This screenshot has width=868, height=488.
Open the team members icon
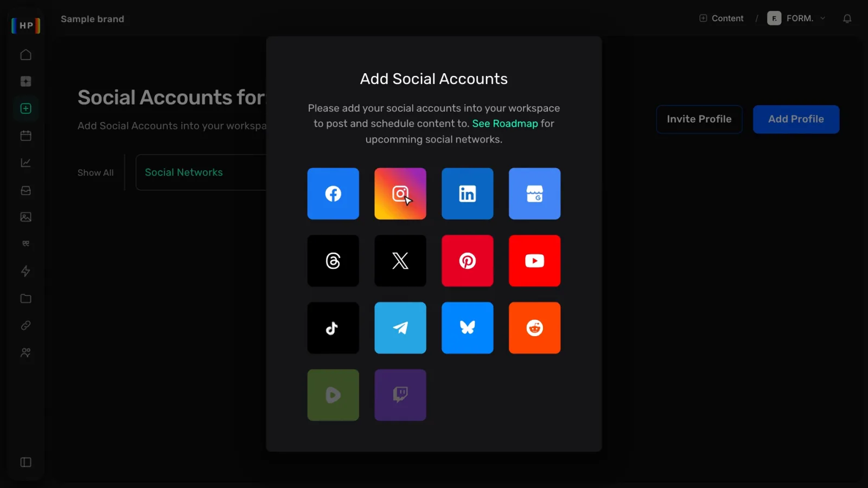tap(25, 352)
